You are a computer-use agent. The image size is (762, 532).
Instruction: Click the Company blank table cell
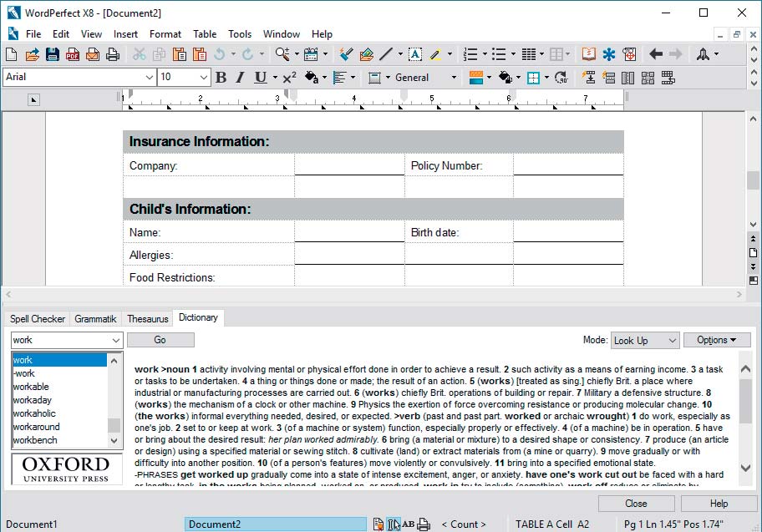pos(349,165)
